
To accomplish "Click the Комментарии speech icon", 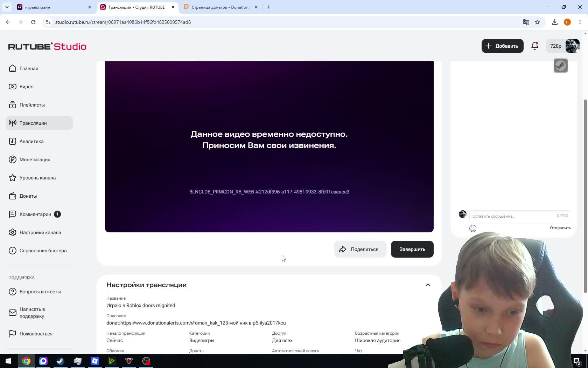I will click(13, 214).
